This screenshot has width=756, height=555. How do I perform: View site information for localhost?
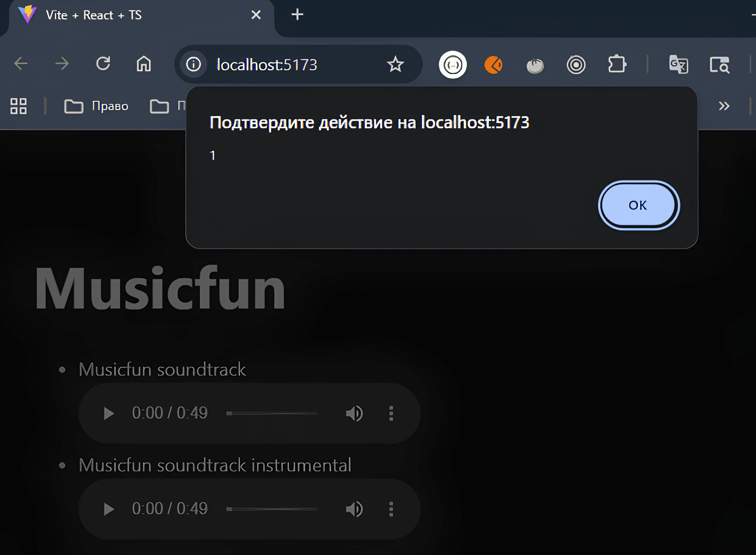point(194,65)
